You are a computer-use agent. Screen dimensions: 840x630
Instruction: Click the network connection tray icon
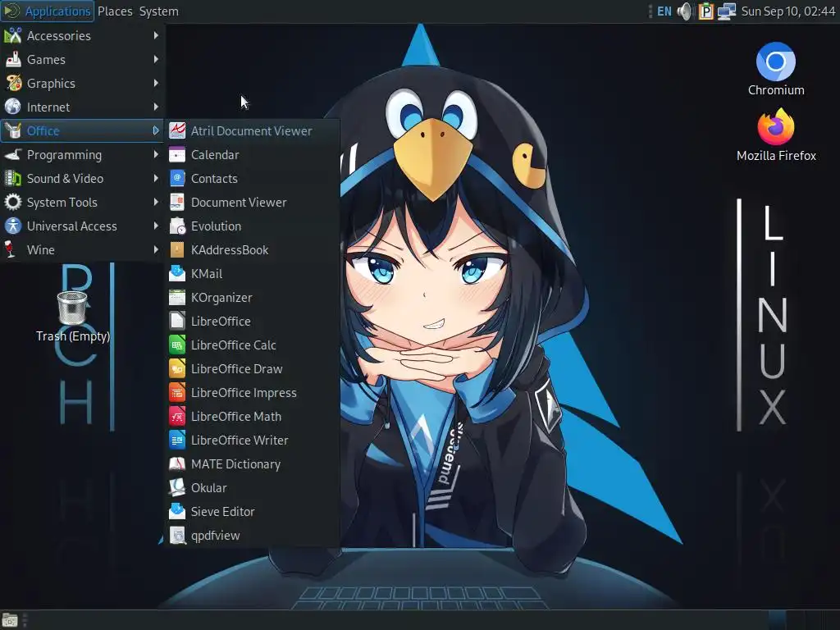(727, 11)
